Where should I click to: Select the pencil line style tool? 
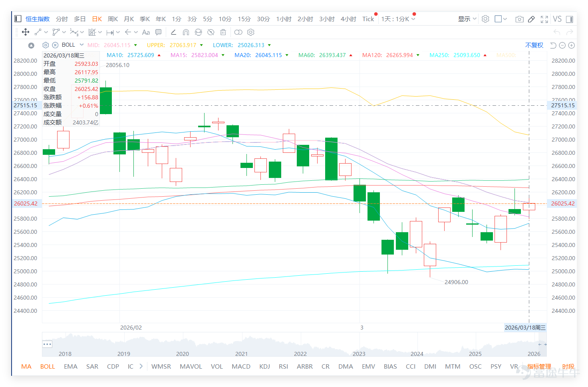(173, 32)
